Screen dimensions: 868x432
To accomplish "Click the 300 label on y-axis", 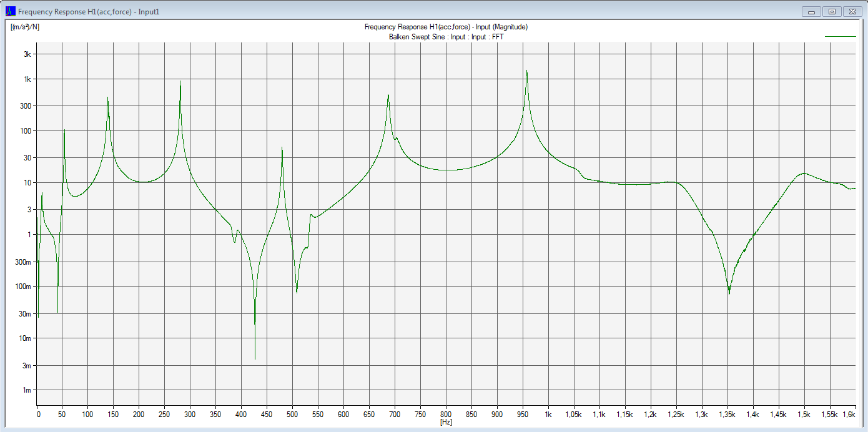I will coord(26,106).
